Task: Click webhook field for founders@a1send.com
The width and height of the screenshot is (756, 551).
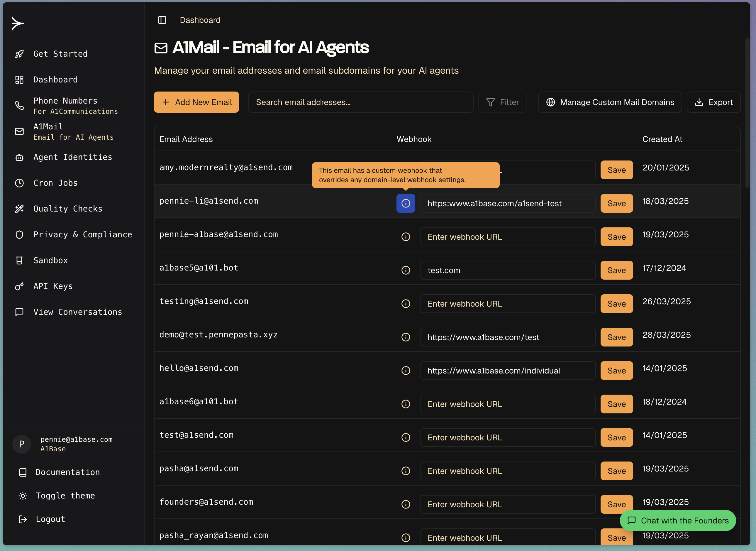Action: [508, 504]
